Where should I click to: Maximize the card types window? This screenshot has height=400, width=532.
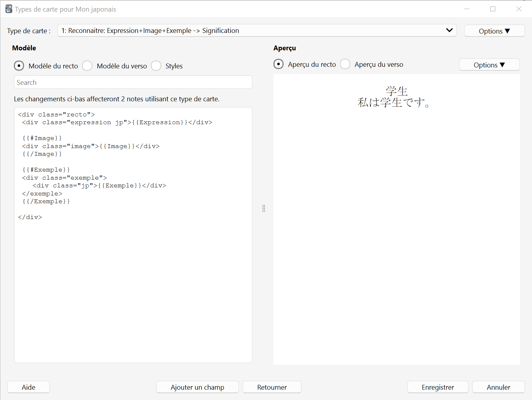pos(493,9)
